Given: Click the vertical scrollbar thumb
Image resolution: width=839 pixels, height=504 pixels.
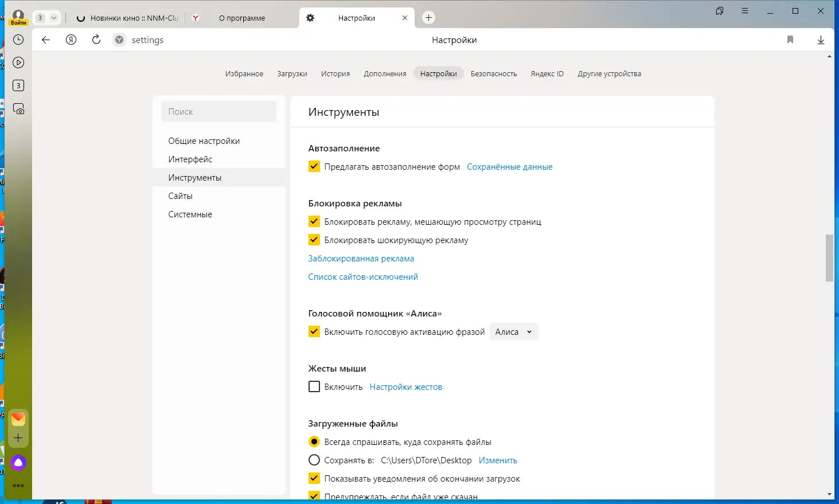Looking at the screenshot, I should coord(829,257).
